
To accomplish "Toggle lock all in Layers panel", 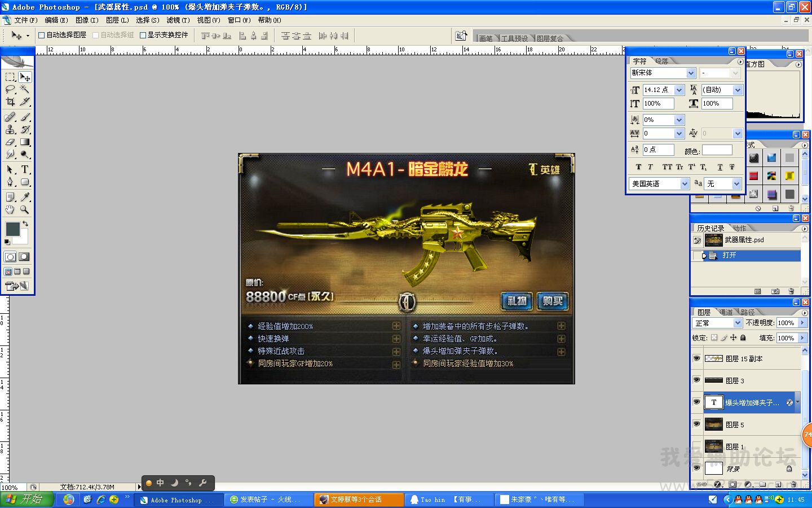I will [743, 338].
